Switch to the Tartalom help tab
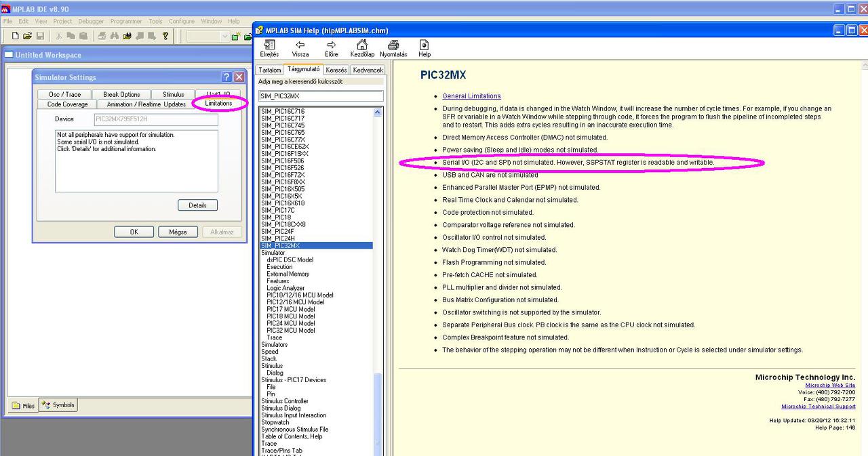 pos(270,70)
